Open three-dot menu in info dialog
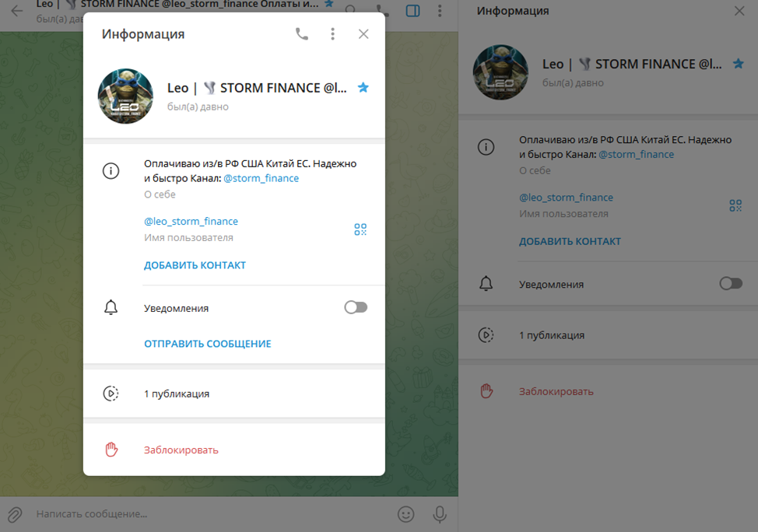The width and height of the screenshot is (758, 532). (332, 33)
